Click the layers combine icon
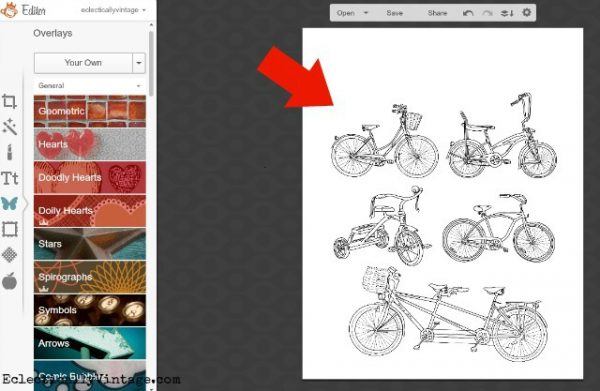The image size is (600, 391). [x=507, y=13]
